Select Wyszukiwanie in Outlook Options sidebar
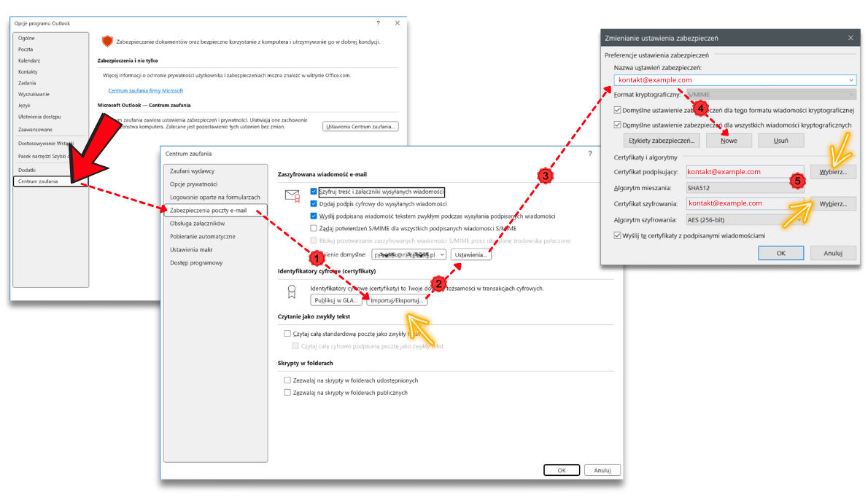The width and height of the screenshot is (868, 497). 34,95
